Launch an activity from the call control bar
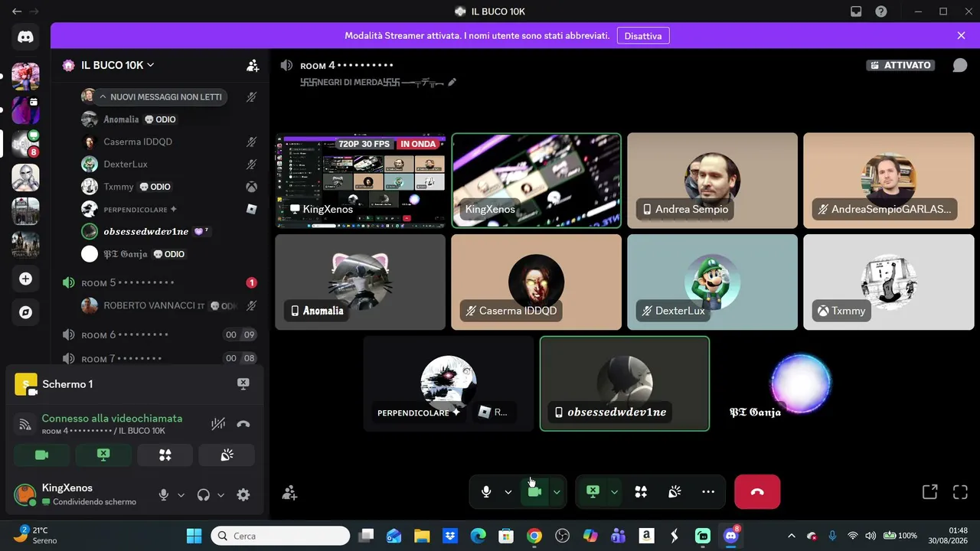Screen dimensions: 980x551 point(641,492)
